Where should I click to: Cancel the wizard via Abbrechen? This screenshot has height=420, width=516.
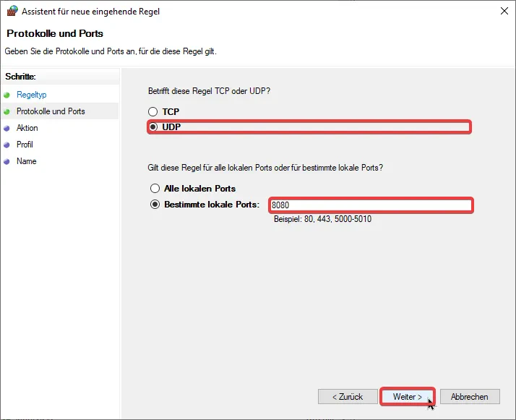[470, 397]
